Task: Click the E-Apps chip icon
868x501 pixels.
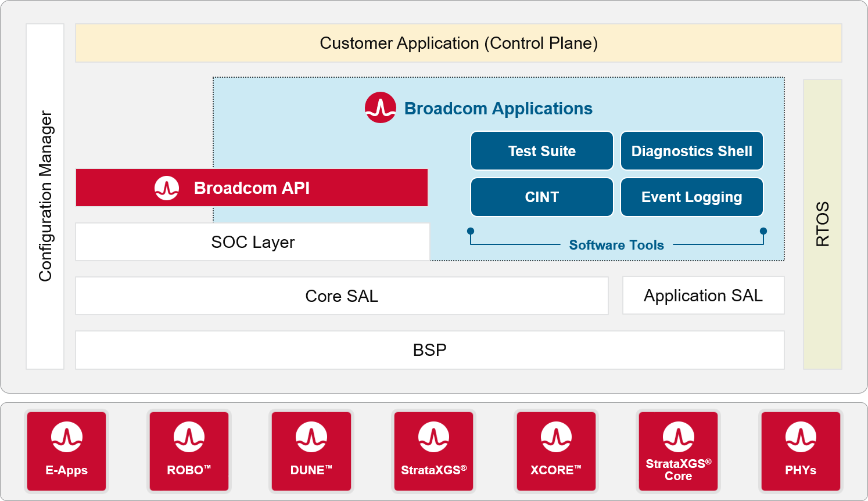Action: [66, 450]
